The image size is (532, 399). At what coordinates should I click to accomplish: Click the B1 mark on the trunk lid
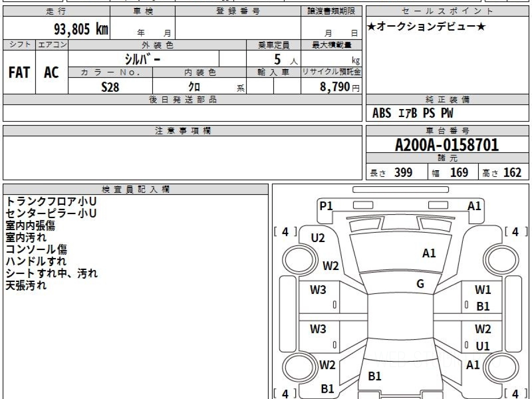[x=375, y=376]
